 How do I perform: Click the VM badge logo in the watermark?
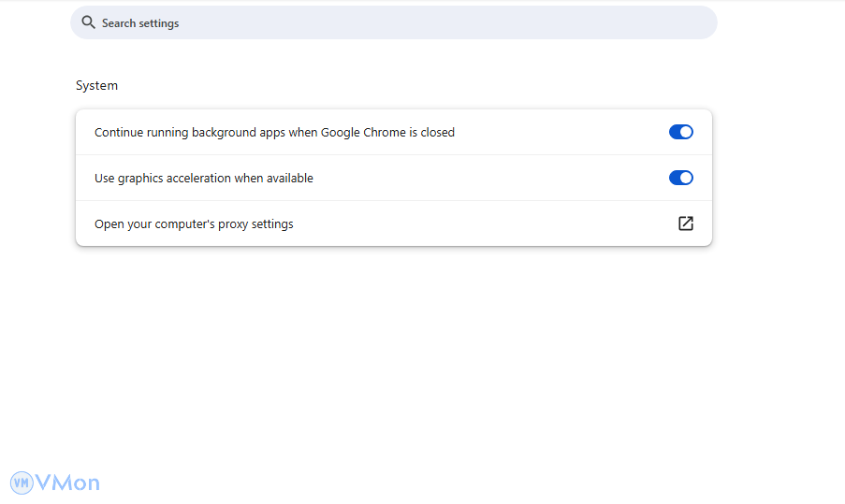click(x=22, y=482)
